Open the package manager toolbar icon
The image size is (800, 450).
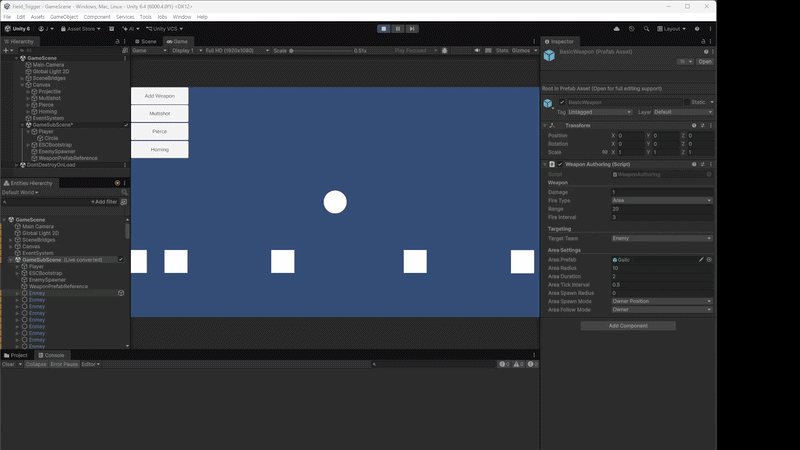click(x=111, y=29)
